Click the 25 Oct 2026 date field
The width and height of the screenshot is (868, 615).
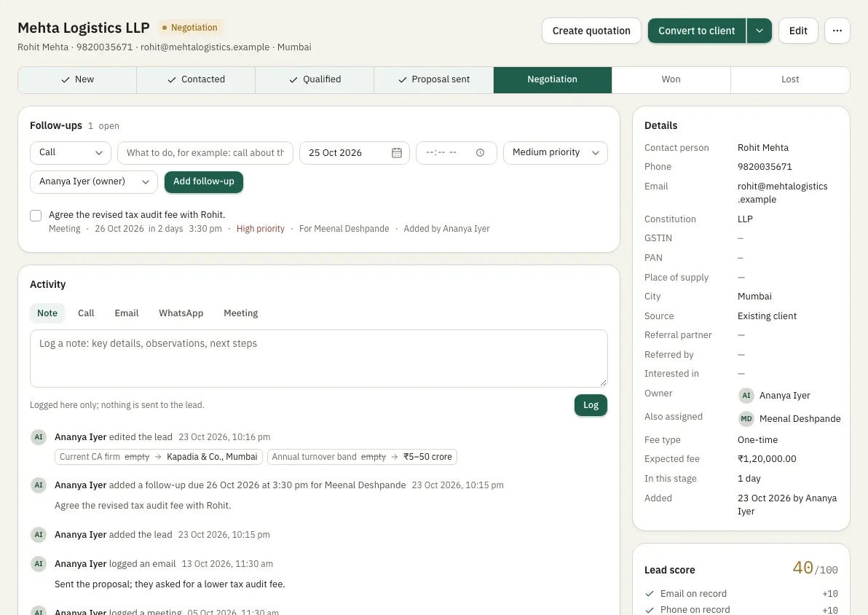point(355,153)
